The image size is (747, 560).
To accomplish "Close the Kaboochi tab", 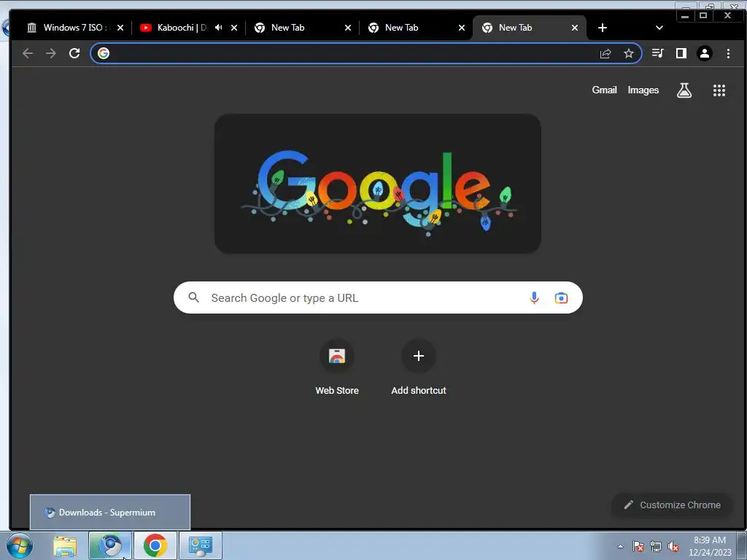I will (x=234, y=28).
